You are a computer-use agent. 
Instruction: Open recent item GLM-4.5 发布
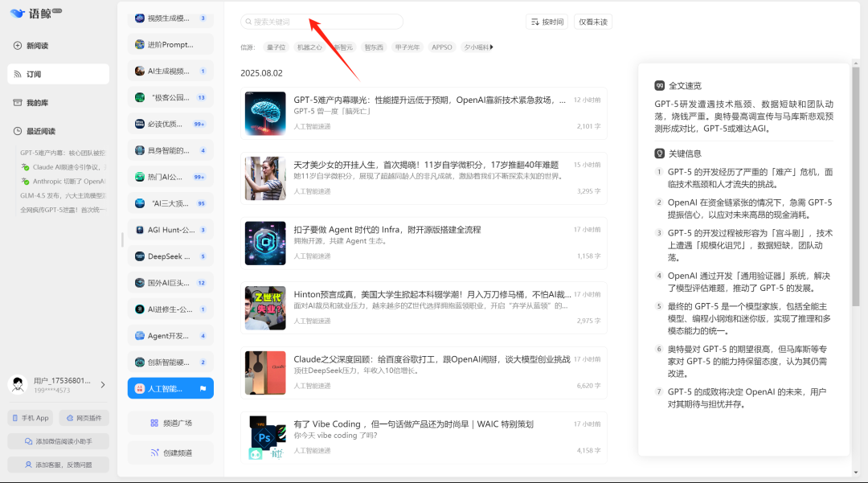(63, 195)
